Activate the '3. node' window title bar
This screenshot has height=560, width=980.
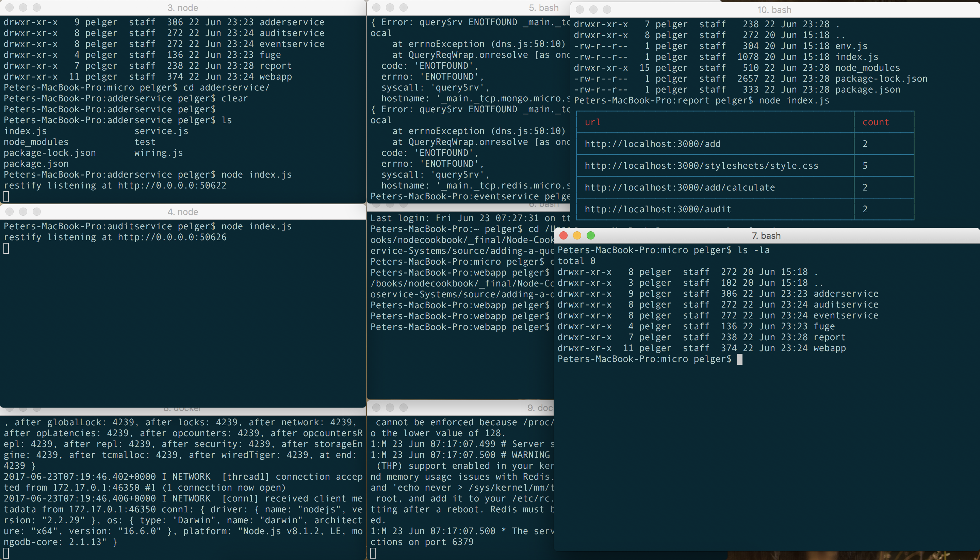tap(183, 8)
